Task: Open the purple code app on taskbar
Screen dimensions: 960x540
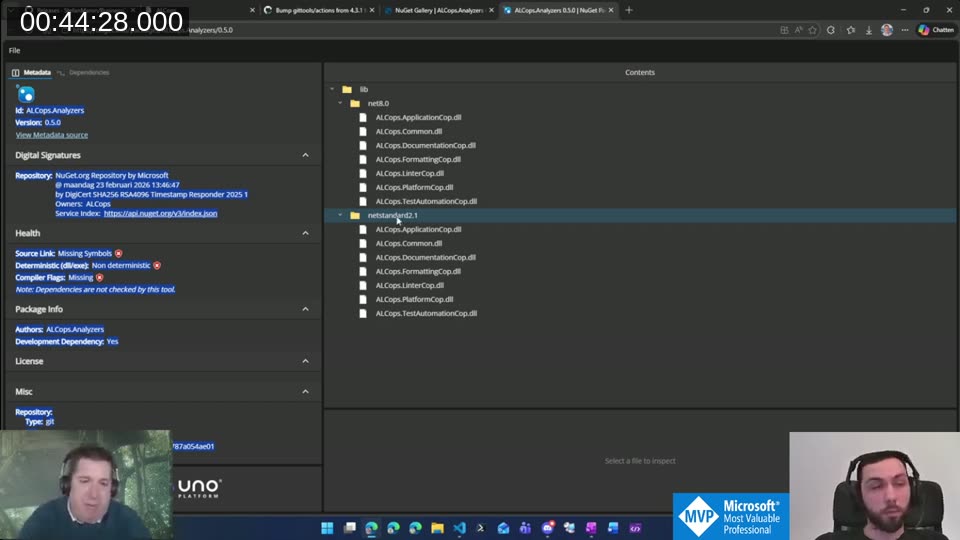Action: 636,528
